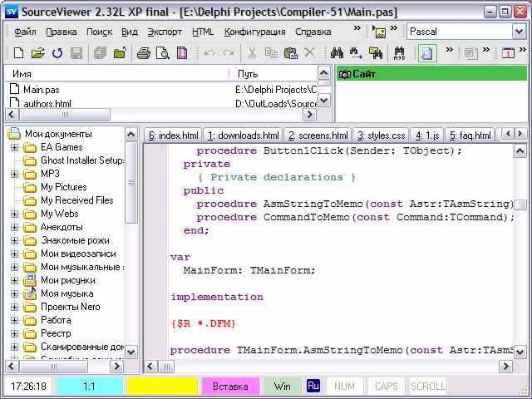Select Main.pas in the file list
Image resolution: width=532 pixels, height=399 pixels.
(x=41, y=90)
